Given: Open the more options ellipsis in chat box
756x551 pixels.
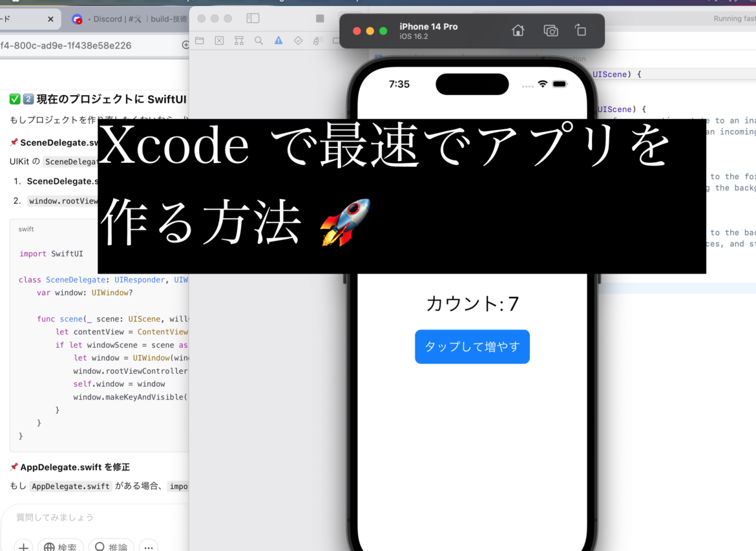Looking at the screenshot, I should coord(149,547).
